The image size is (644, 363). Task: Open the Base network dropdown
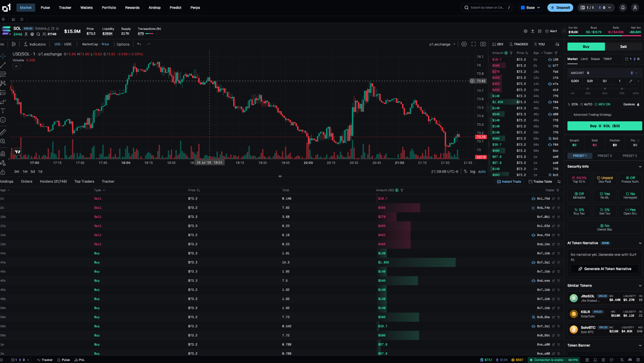point(530,8)
